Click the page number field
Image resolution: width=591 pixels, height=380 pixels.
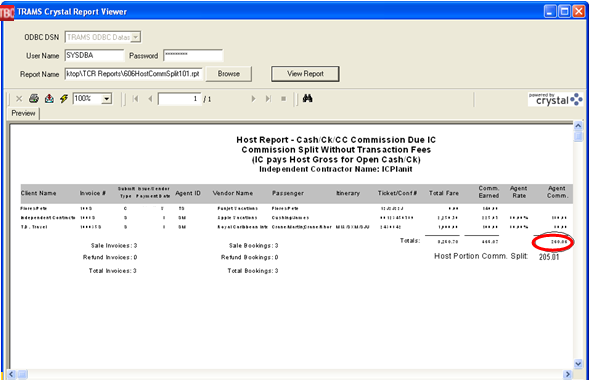[179, 99]
